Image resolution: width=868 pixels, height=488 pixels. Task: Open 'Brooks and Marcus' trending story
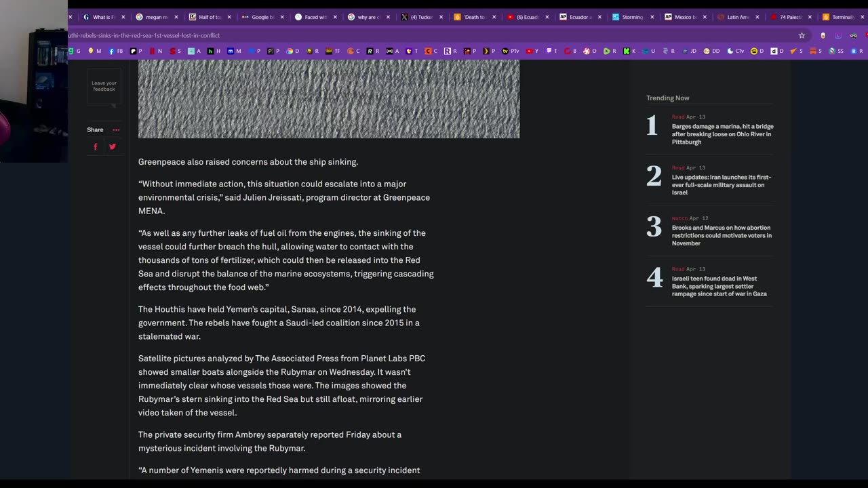click(x=722, y=236)
